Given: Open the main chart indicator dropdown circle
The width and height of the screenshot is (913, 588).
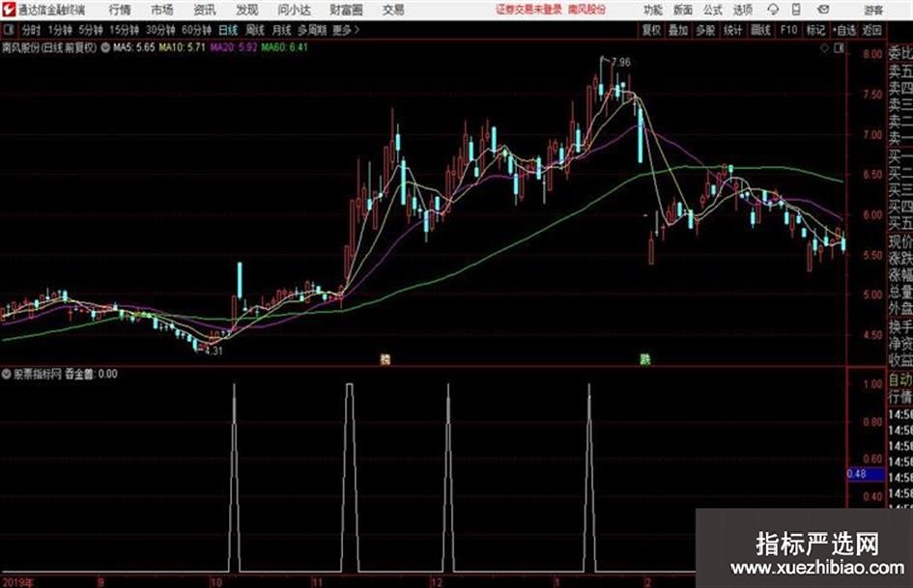Looking at the screenshot, I should pos(105,47).
